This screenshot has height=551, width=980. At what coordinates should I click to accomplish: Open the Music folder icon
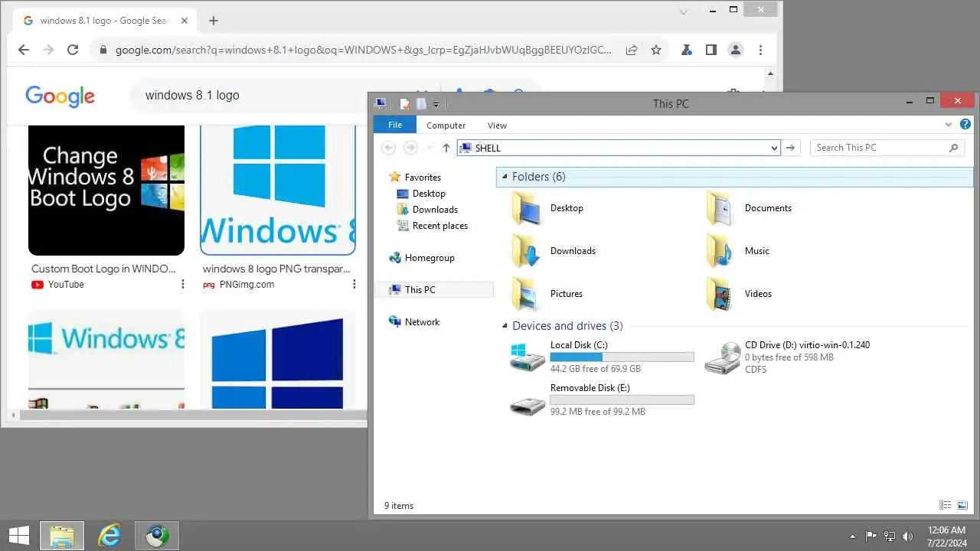[720, 251]
